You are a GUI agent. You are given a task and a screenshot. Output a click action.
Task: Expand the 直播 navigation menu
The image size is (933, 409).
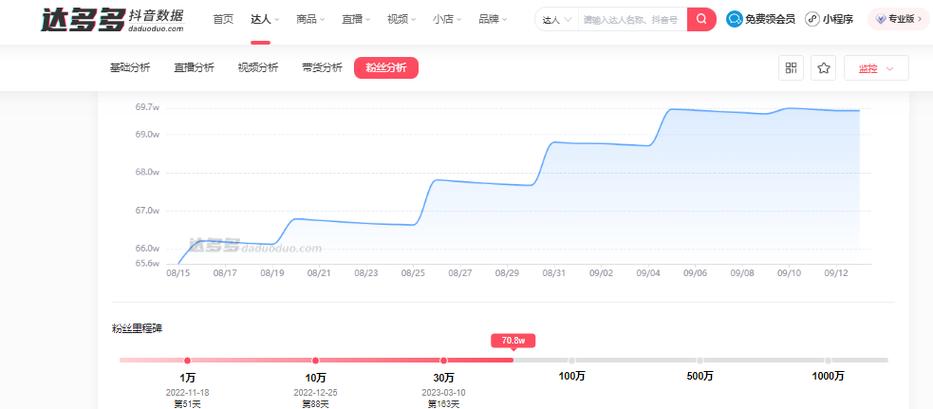pos(356,19)
